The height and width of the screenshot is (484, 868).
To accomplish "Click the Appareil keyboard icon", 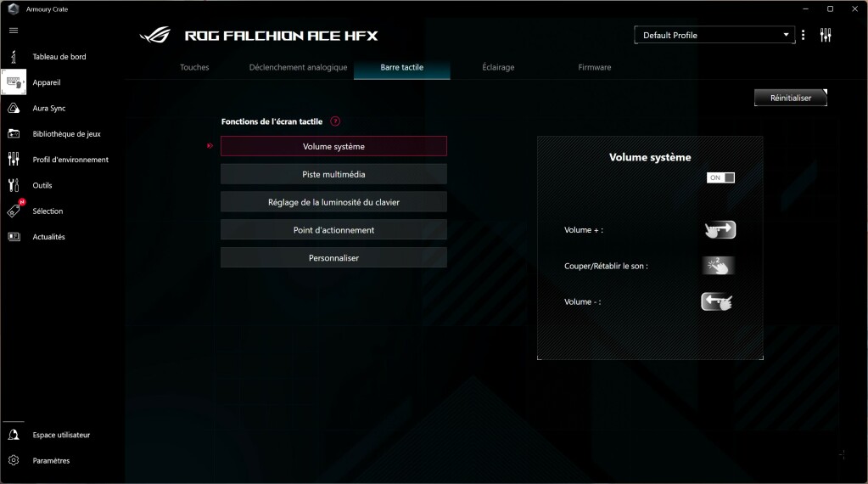I will [14, 82].
